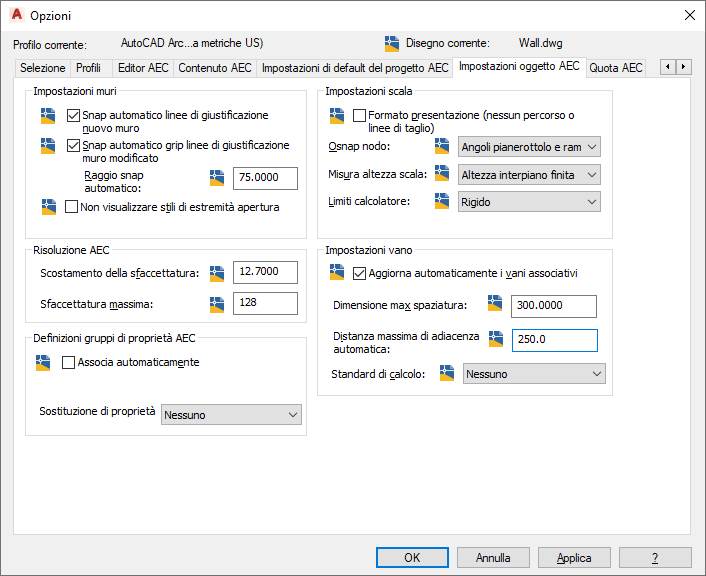Screen dimensions: 706x576
Task: Check the Associa automaticamente box
Action: click(x=68, y=363)
